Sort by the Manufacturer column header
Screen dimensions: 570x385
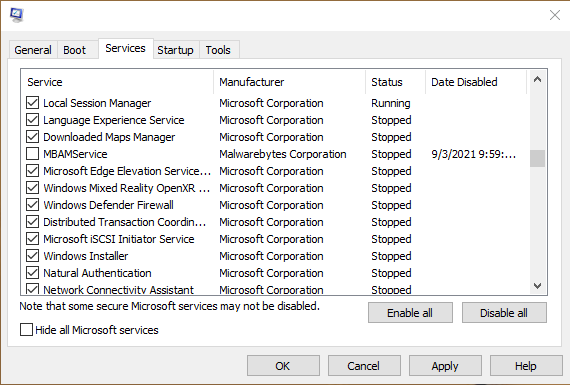pyautogui.click(x=290, y=82)
